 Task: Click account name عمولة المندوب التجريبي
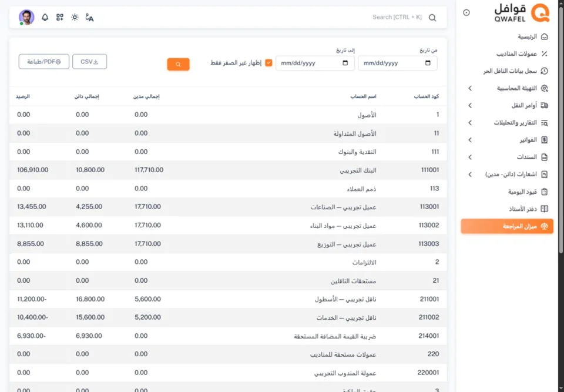(x=345, y=373)
